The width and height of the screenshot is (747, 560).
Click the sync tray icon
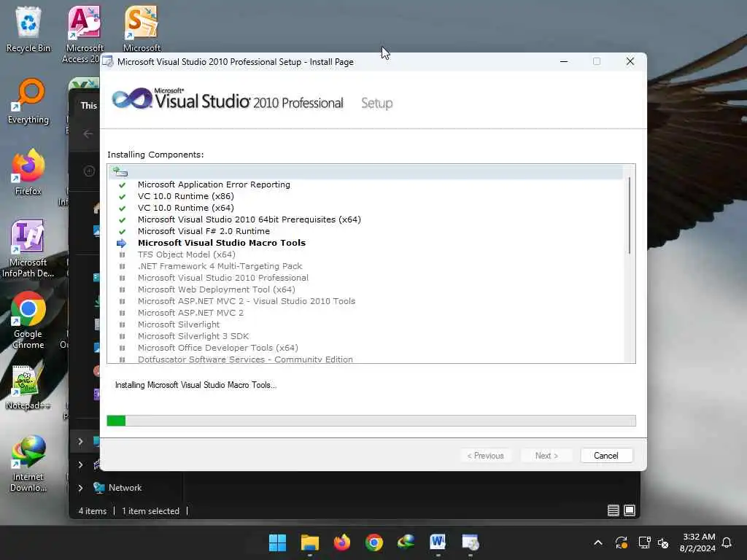point(622,542)
